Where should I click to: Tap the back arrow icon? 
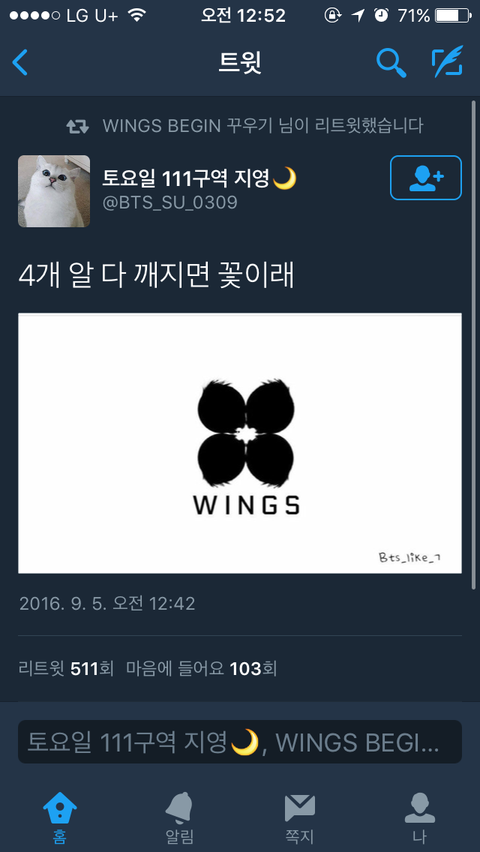(20, 62)
